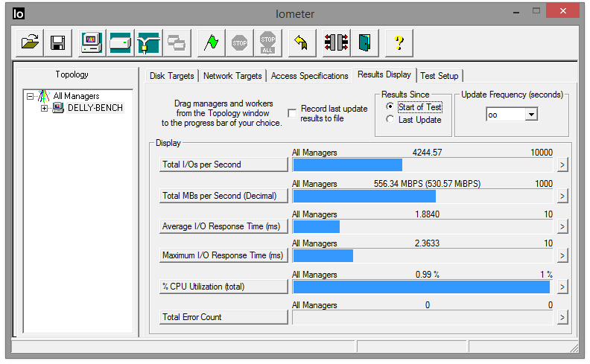Image resolution: width=590 pixels, height=364 pixels.
Task: Minimize the Iometer window
Action: pyautogui.click(x=516, y=11)
